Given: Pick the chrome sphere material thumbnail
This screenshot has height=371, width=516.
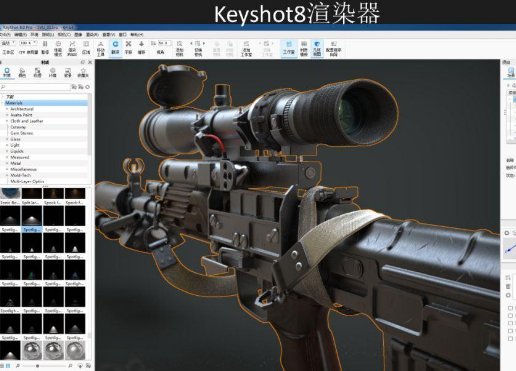Looking at the screenshot, I should click(x=32, y=350).
